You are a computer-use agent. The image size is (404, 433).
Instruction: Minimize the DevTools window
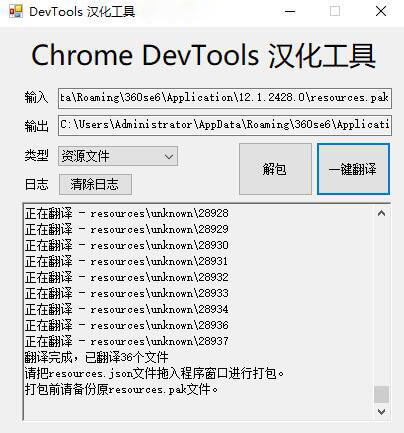(290, 12)
